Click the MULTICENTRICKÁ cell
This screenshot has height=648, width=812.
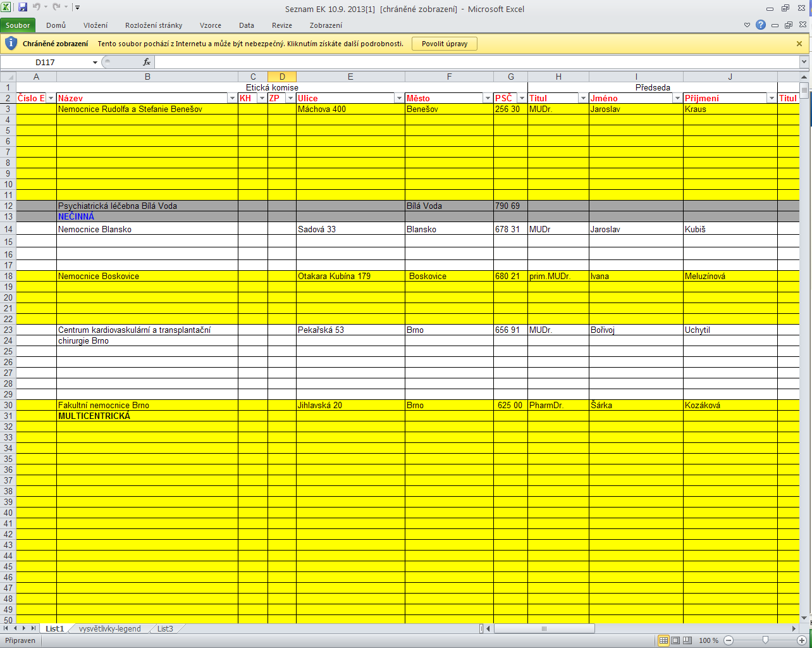[x=147, y=416]
